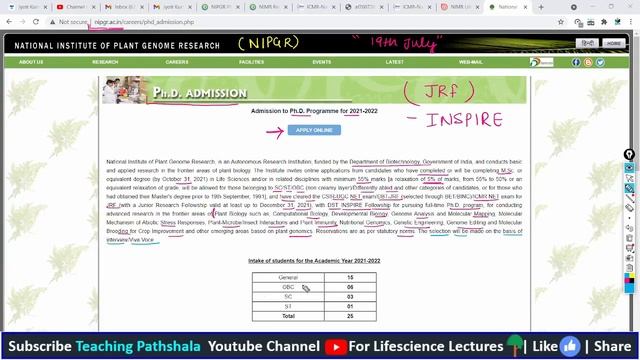640x360 pixels.
Task: Click the trash icon in annotation toolbar
Action: pos(629,238)
